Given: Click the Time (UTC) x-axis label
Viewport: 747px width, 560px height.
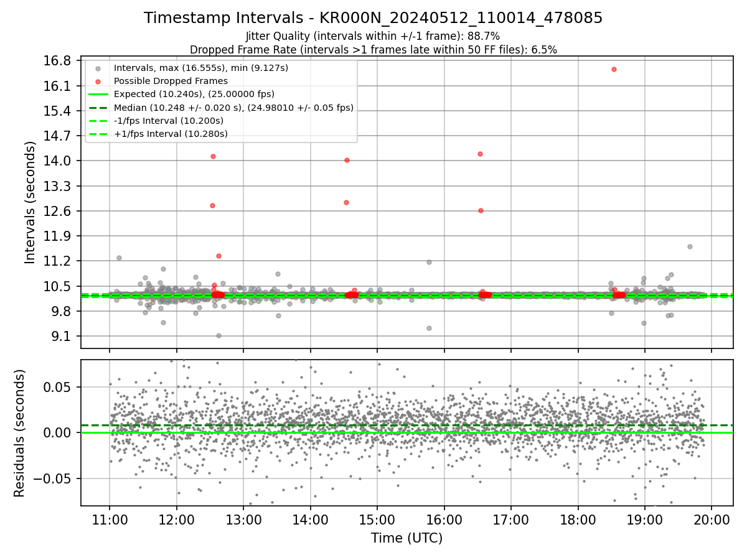Looking at the screenshot, I should pyautogui.click(x=406, y=538).
